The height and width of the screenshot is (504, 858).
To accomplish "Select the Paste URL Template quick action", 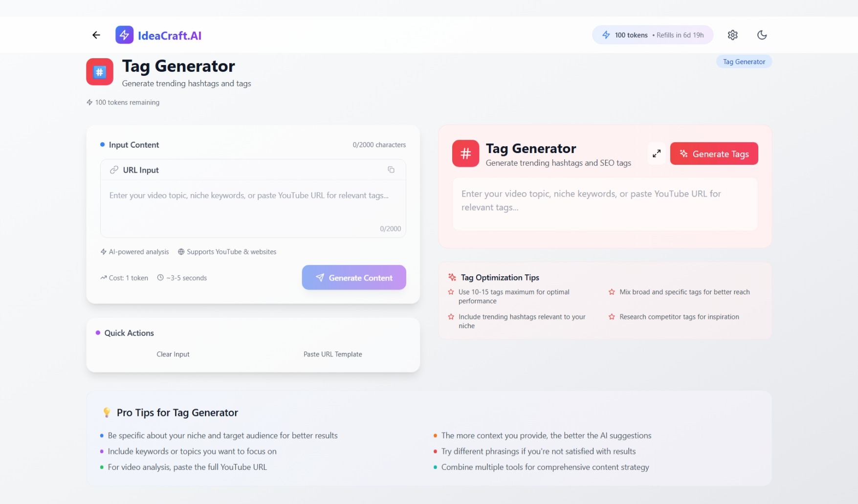I will (332, 354).
